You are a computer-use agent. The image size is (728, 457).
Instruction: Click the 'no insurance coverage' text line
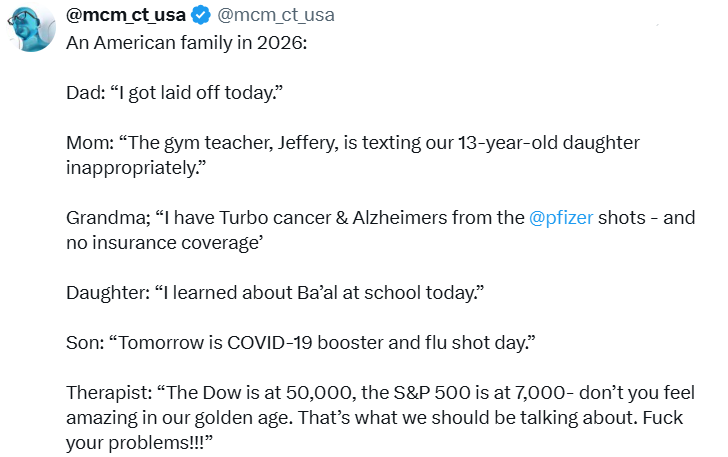tap(165, 243)
